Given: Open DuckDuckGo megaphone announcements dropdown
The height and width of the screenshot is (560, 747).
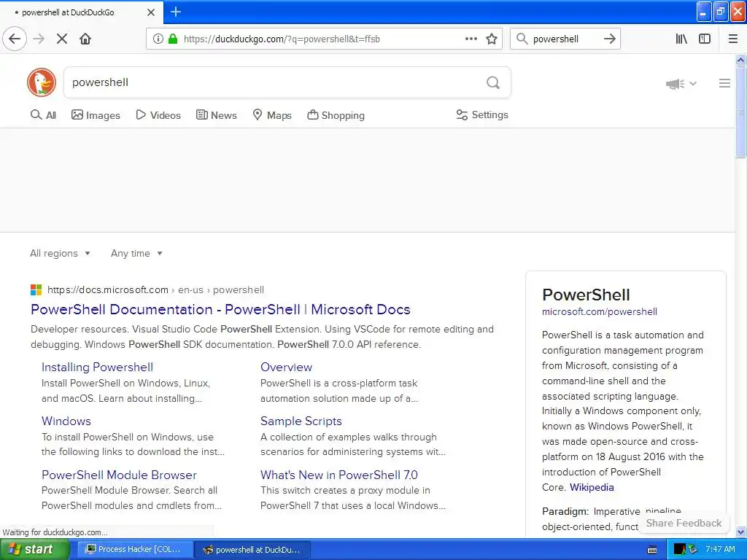Looking at the screenshot, I should click(681, 84).
